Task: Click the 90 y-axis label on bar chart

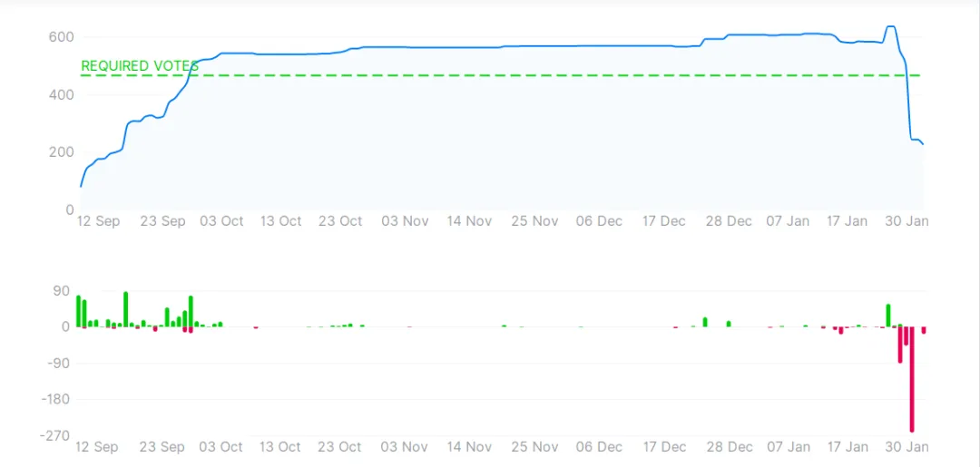Action: point(63,291)
